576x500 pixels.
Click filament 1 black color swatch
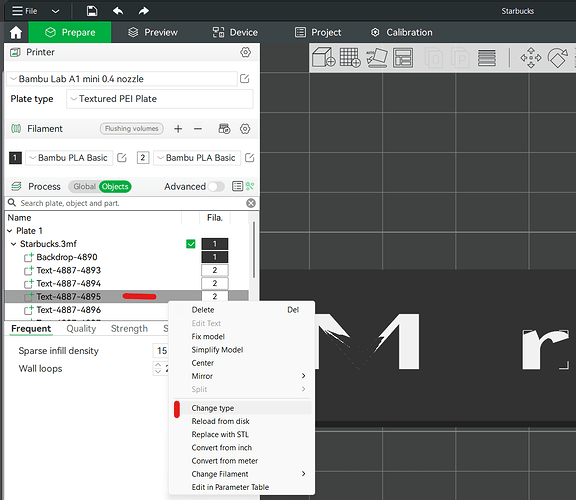(x=15, y=158)
